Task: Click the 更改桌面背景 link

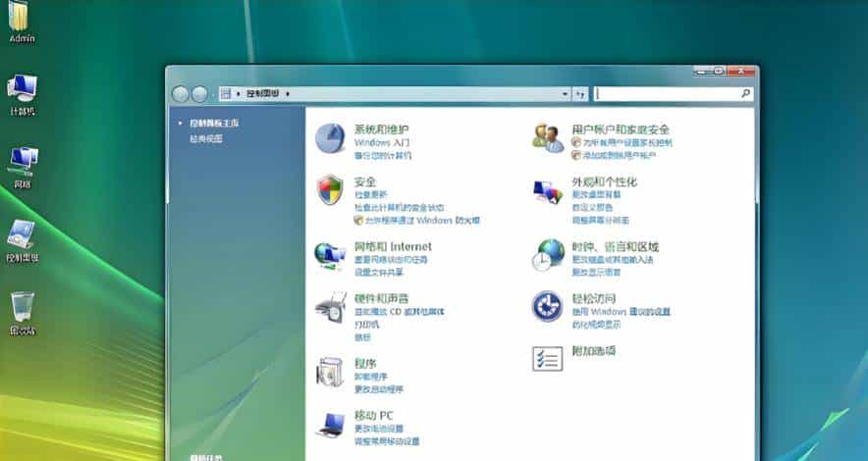Action: (596, 194)
